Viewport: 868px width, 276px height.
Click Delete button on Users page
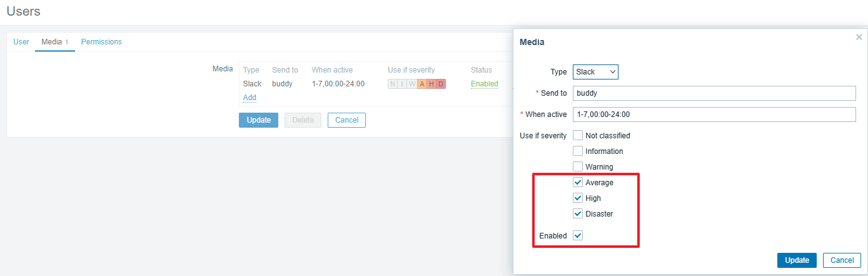pos(303,120)
